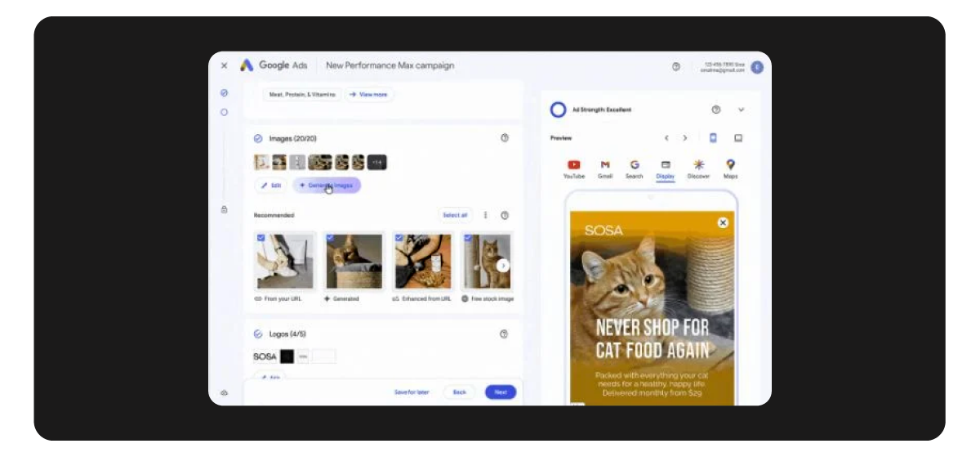Click the lock icon in the left sidebar

[224, 210]
